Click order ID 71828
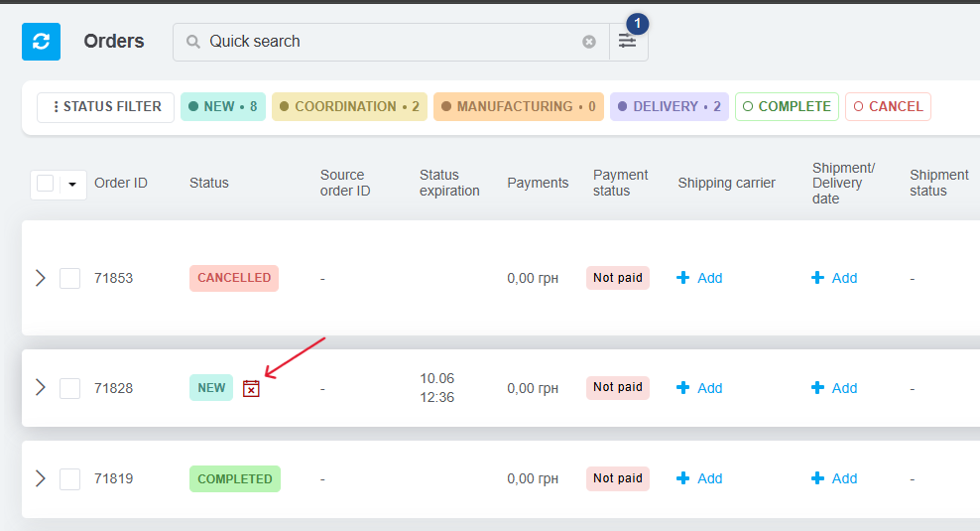Screen dimensions: 980x531 pos(114,388)
